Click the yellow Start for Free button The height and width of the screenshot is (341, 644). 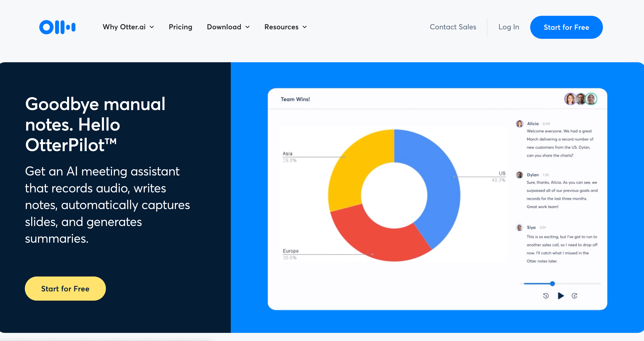pos(65,289)
